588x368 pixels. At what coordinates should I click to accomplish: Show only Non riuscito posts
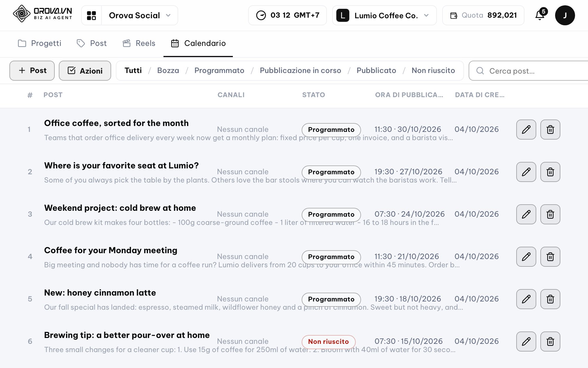(433, 70)
